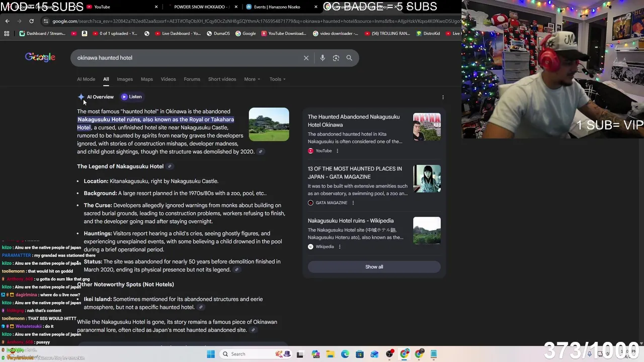Open OBS Studio from the taskbar
Viewport: 644px width, 362px height.
[x=389, y=354]
